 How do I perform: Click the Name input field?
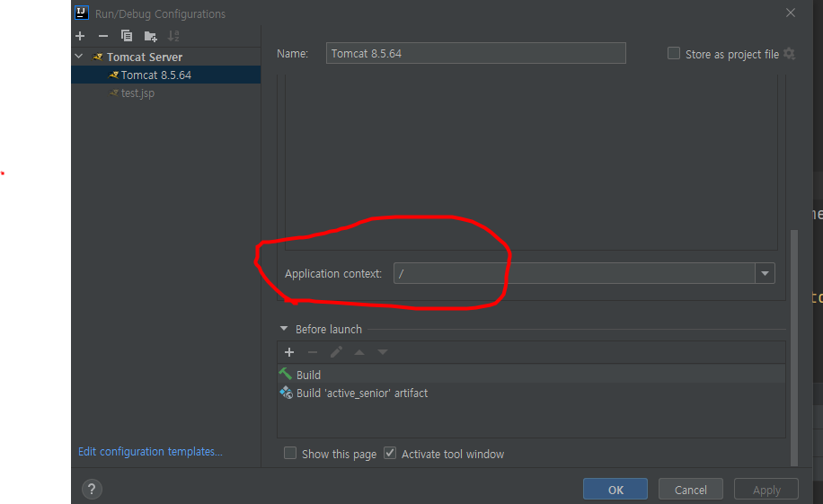click(475, 54)
